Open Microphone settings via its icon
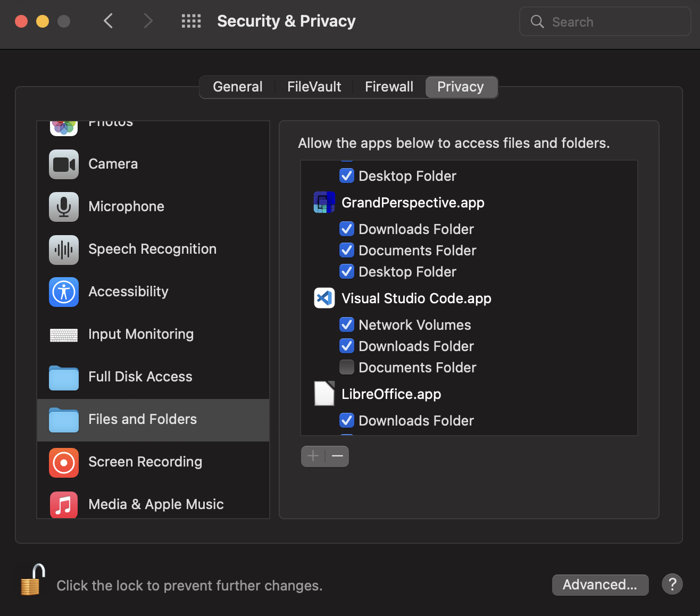700x616 pixels. [63, 207]
